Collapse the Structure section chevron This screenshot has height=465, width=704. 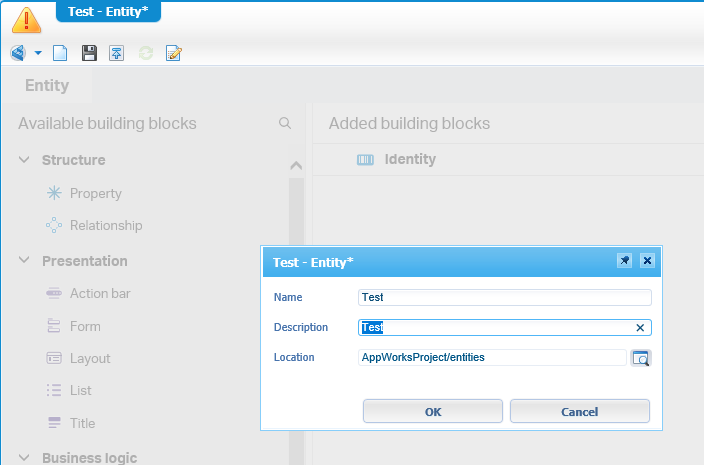pos(24,160)
